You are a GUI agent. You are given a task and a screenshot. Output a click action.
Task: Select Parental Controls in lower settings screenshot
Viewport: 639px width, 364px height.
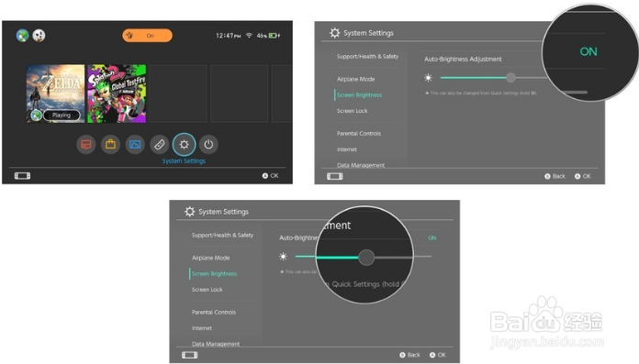click(214, 313)
